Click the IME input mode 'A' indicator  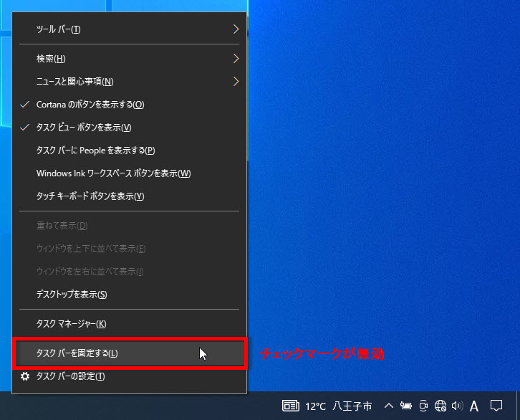click(x=473, y=406)
